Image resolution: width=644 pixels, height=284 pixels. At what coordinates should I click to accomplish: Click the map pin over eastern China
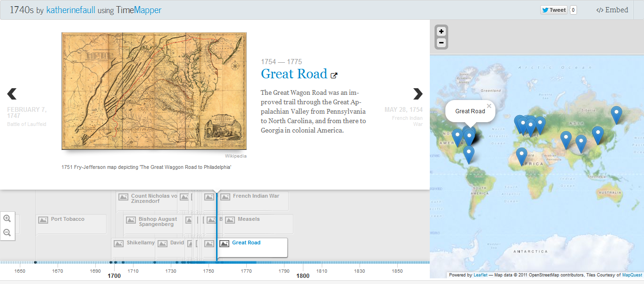pyautogui.click(x=598, y=135)
